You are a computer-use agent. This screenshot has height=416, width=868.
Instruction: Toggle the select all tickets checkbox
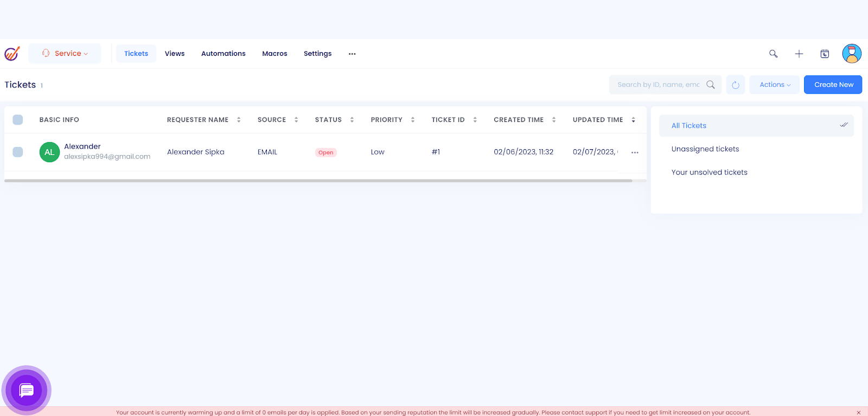pyautogui.click(x=18, y=120)
